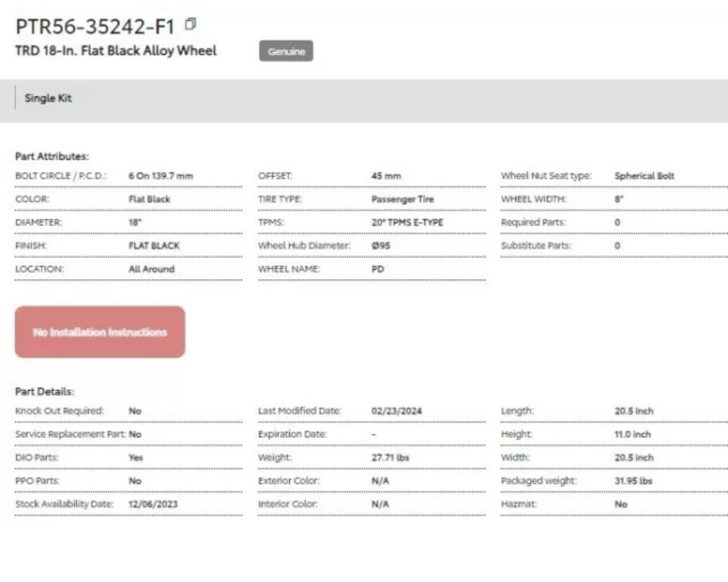728x582 pixels.
Task: Click the Part Attributes heading
Action: [52, 157]
